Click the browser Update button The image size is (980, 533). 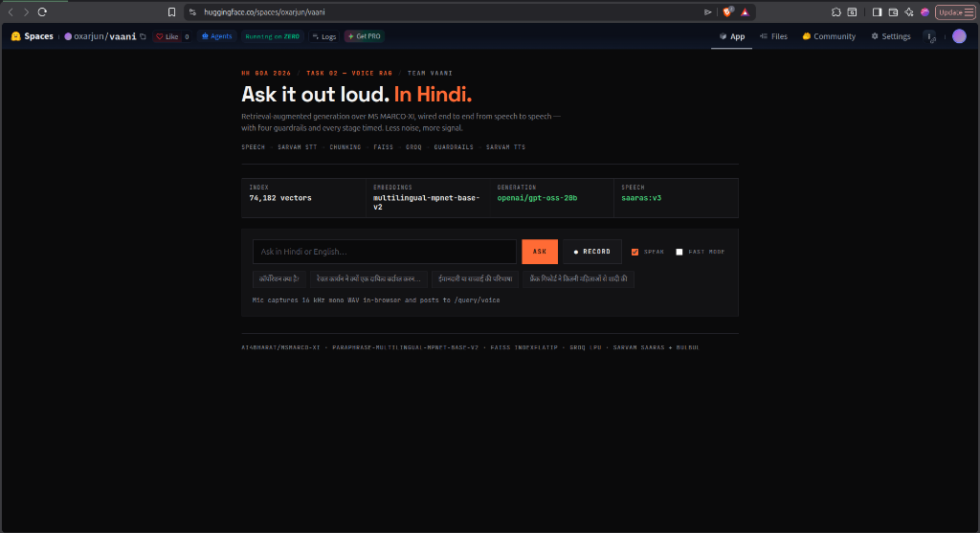[949, 11]
